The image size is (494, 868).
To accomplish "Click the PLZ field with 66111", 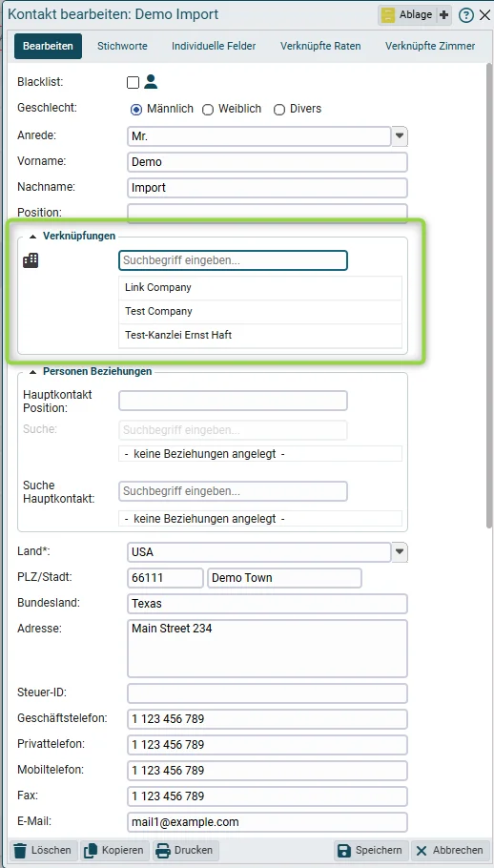I will (x=165, y=578).
